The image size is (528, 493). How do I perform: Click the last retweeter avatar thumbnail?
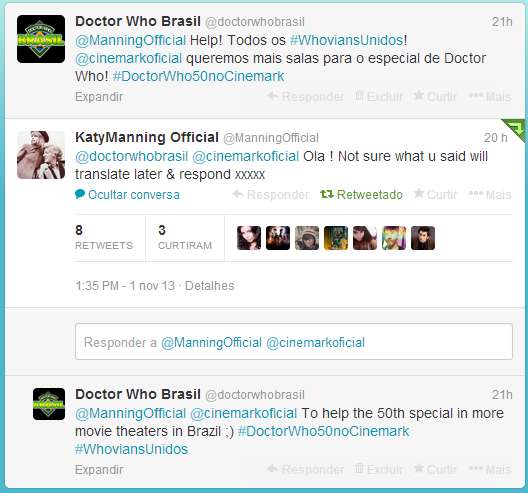(x=423, y=238)
